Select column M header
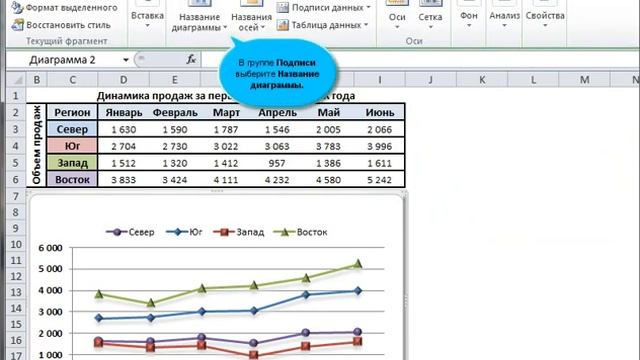The height and width of the screenshot is (360, 640). coord(584,80)
